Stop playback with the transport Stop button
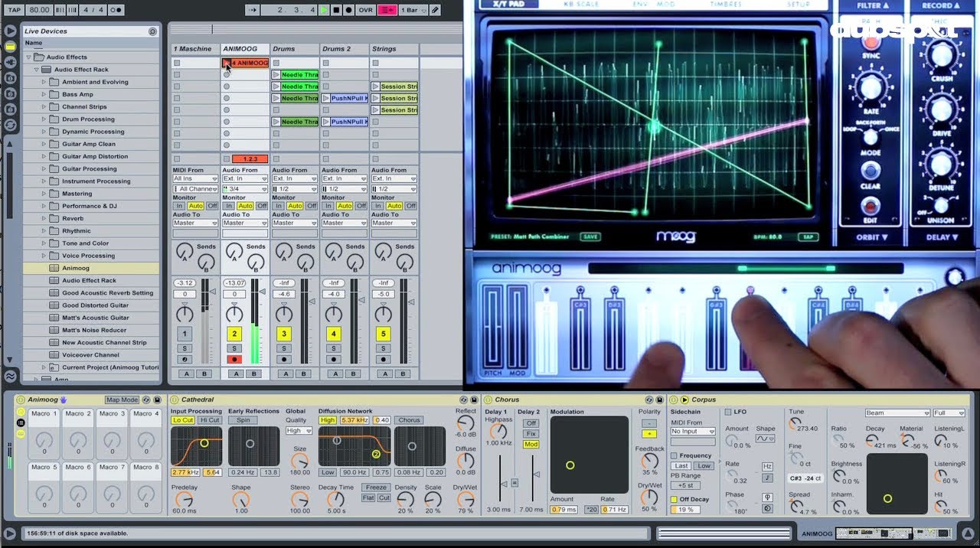Viewport: 980px width, 548px height. pyautogui.click(x=336, y=10)
